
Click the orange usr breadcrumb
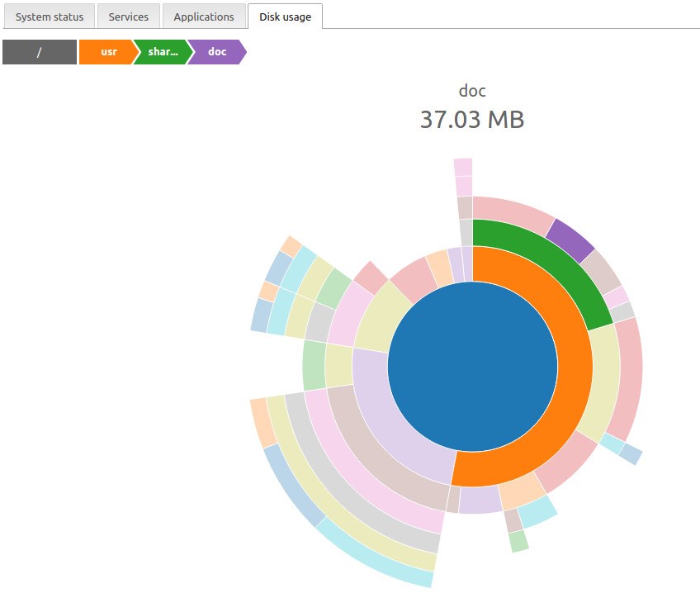107,52
